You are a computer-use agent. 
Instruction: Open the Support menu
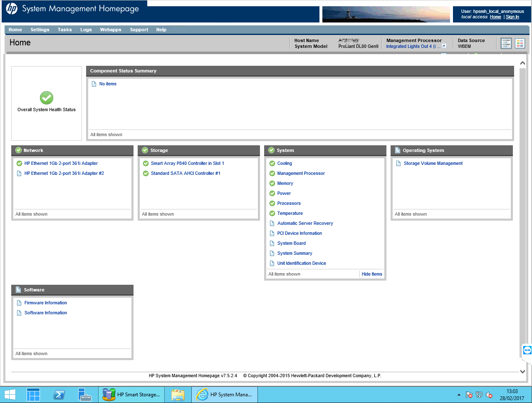tap(139, 30)
